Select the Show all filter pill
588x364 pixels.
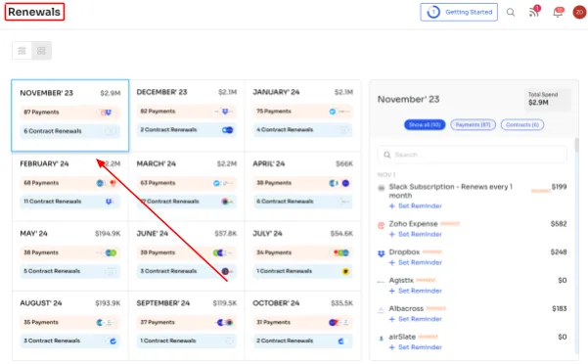[x=425, y=125]
